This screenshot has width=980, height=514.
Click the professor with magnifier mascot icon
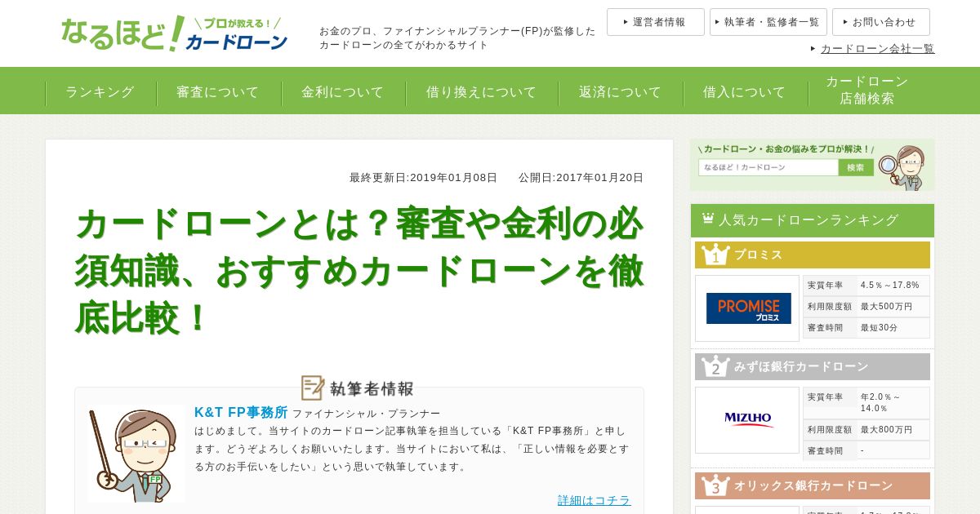coord(902,167)
